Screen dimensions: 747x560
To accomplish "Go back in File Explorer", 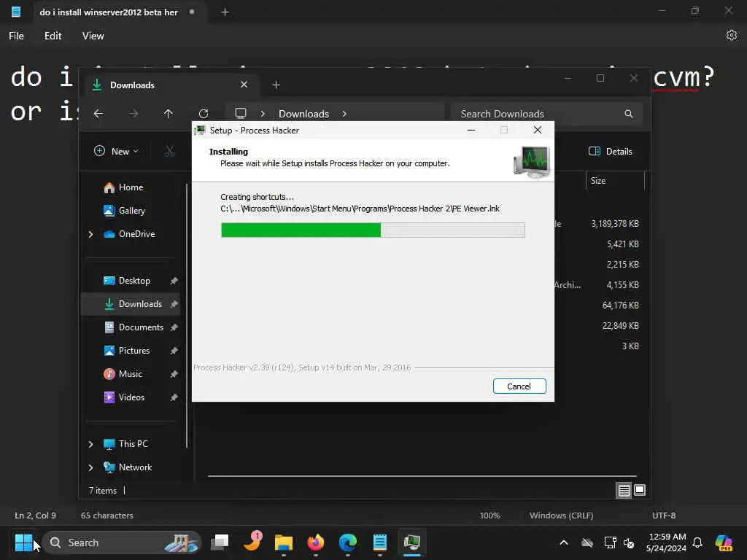I will [98, 114].
